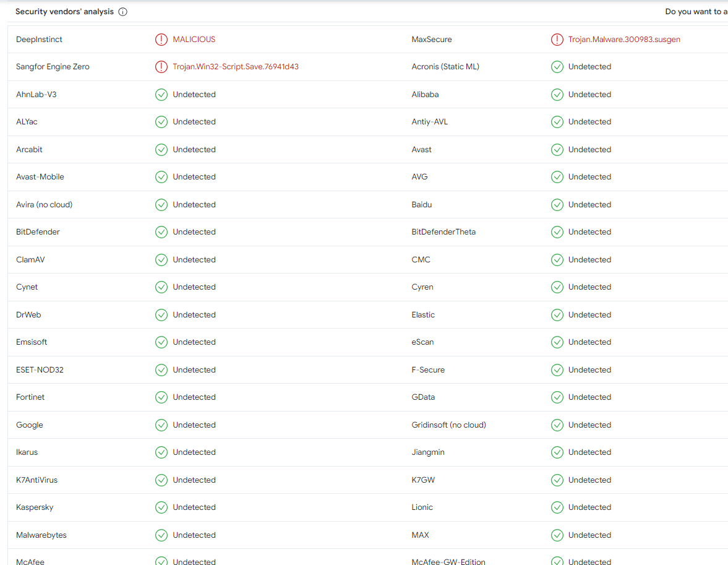
Task: Click the green check icon for Malwarebytes
Action: click(161, 535)
